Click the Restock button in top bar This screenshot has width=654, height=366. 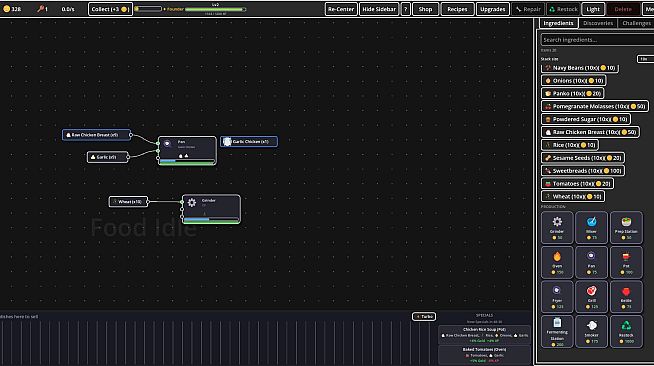(x=563, y=9)
